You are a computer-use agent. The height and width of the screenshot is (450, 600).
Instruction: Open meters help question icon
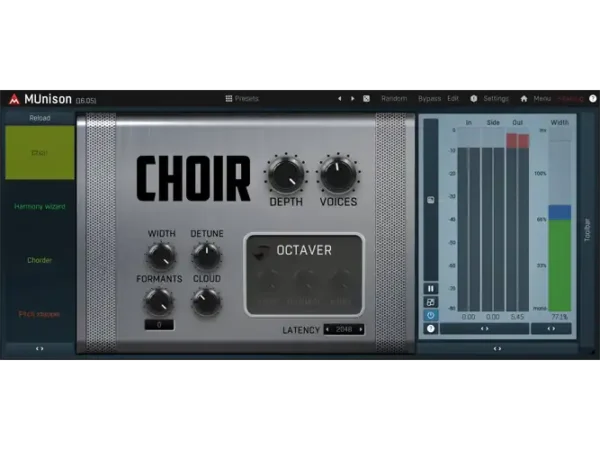431,329
